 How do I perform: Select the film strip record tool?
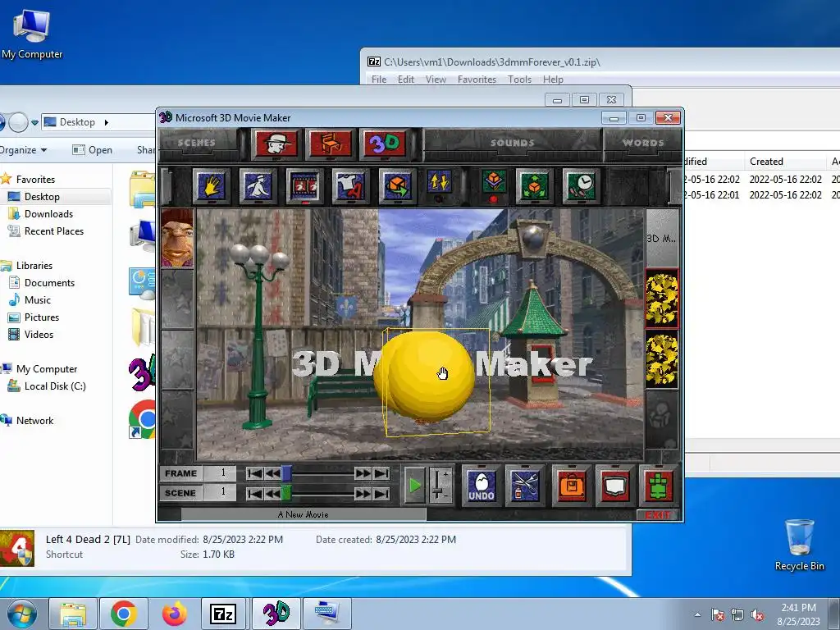pyautogui.click(x=304, y=185)
